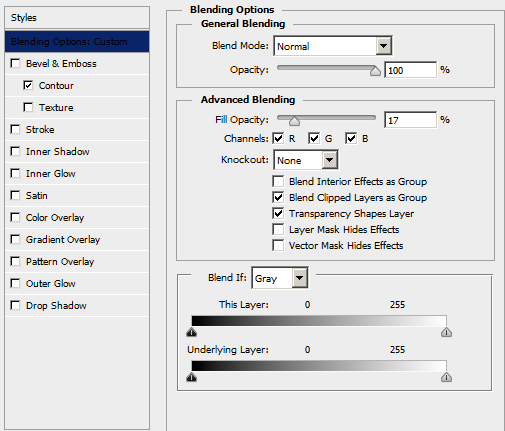This screenshot has height=431, width=505.
Task: Enable the Texture checkbox
Action: pyautogui.click(x=28, y=107)
